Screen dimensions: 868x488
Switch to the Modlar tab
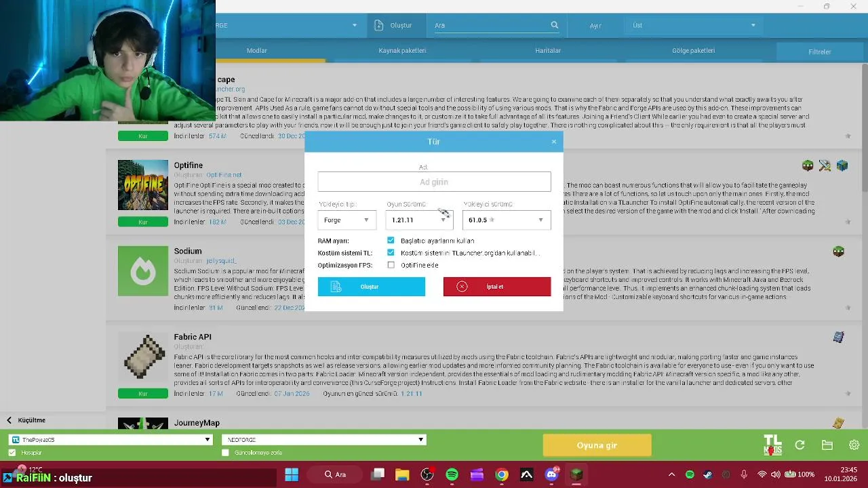point(256,51)
